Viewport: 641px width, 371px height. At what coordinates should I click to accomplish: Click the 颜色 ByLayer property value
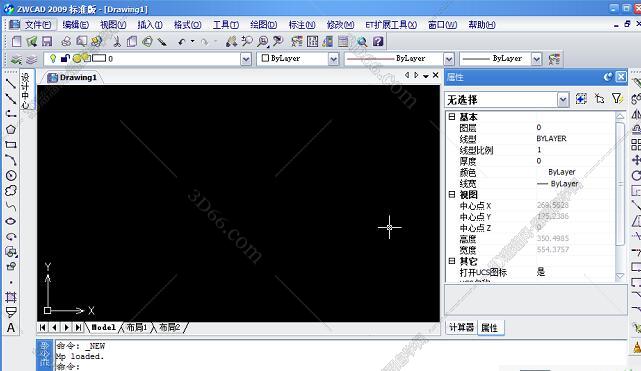[x=562, y=172]
